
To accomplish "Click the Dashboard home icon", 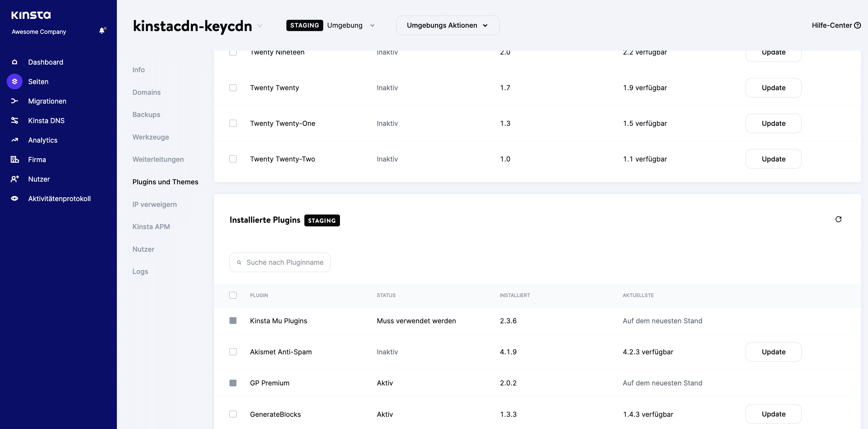I will (15, 62).
